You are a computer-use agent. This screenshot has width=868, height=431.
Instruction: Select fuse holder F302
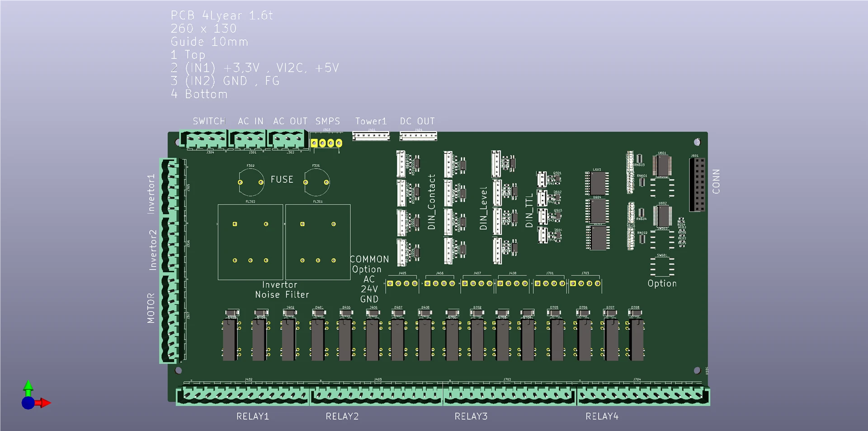[251, 182]
